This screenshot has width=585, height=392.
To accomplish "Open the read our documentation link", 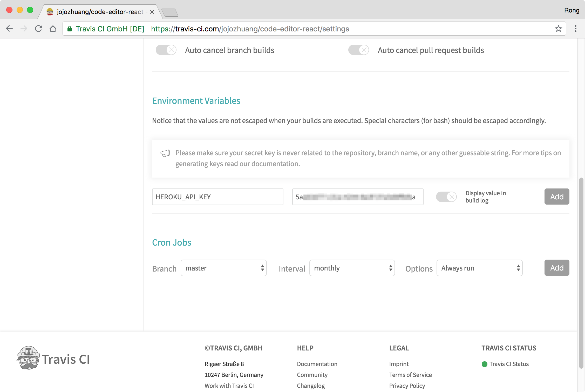I will 261,164.
